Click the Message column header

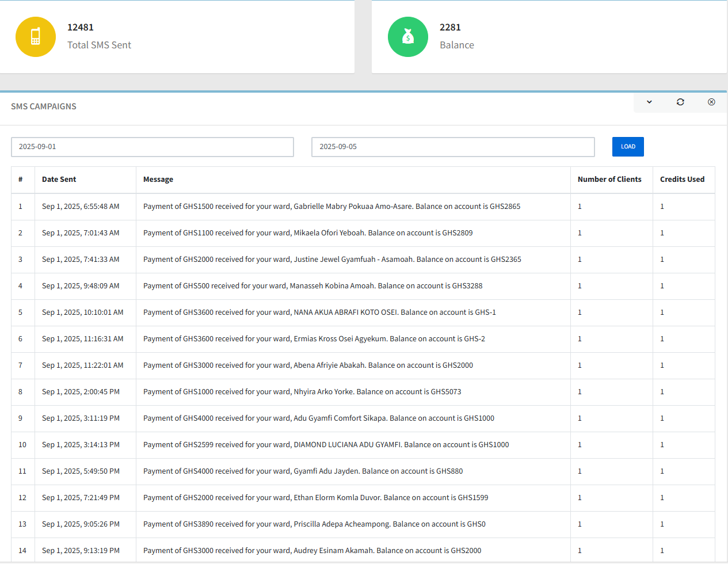coord(158,180)
